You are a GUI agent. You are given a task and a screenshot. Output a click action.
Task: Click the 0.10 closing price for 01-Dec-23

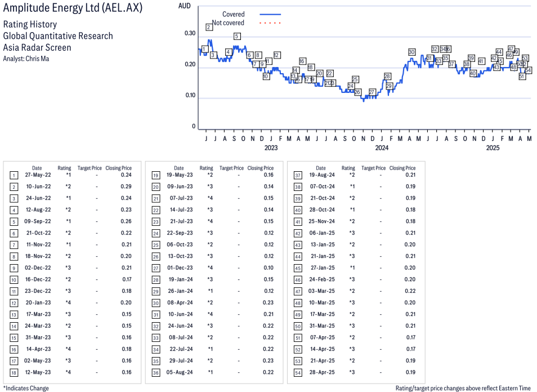tap(268, 268)
